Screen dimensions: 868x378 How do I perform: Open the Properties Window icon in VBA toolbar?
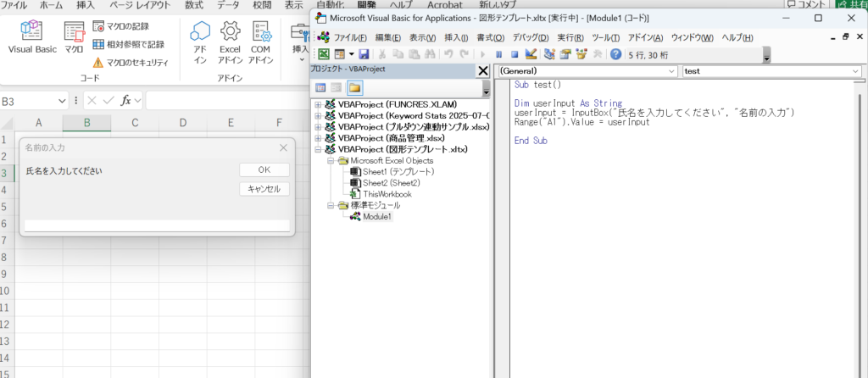click(x=565, y=54)
